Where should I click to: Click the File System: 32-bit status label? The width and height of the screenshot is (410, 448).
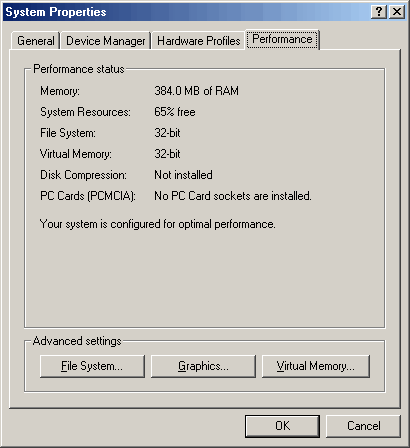tap(68, 133)
